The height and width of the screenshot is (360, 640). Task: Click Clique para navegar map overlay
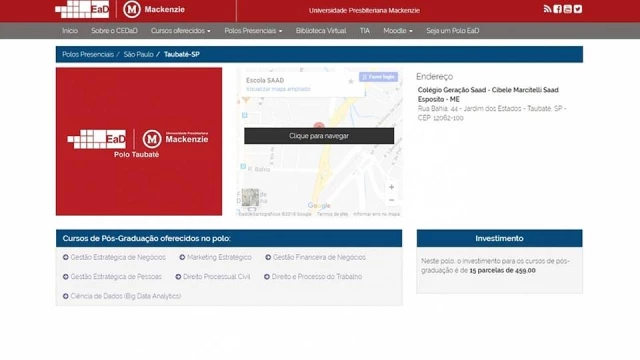(319, 136)
